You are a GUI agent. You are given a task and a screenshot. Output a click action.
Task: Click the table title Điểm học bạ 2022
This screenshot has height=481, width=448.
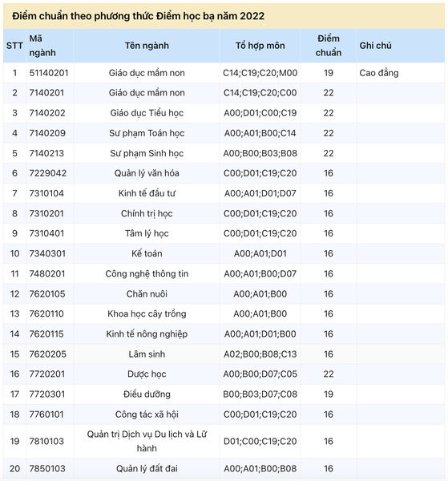[139, 16]
